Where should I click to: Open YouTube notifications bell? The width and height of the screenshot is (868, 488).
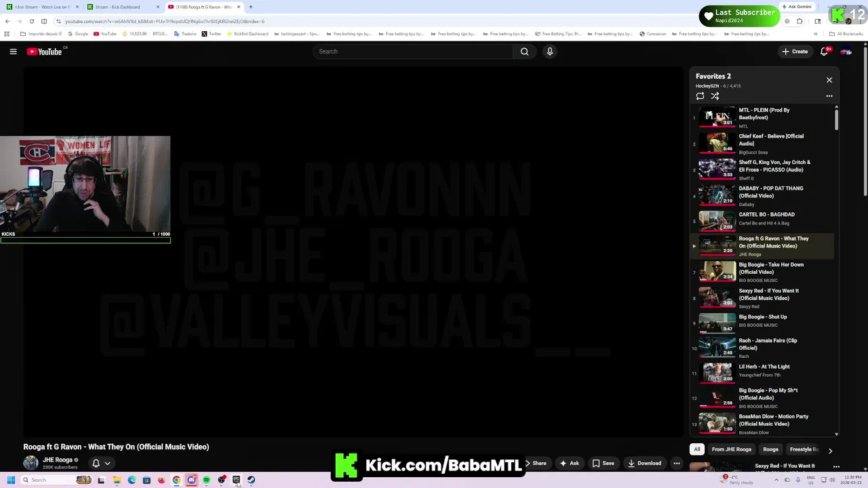pos(825,52)
